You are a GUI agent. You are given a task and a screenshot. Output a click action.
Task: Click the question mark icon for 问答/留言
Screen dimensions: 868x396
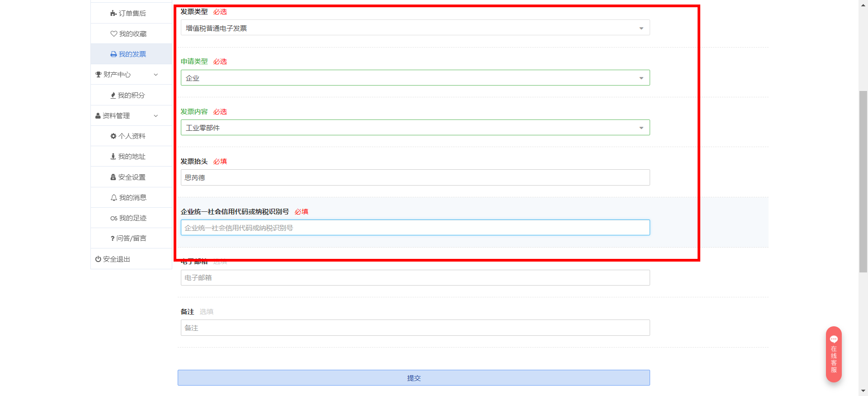(112, 239)
